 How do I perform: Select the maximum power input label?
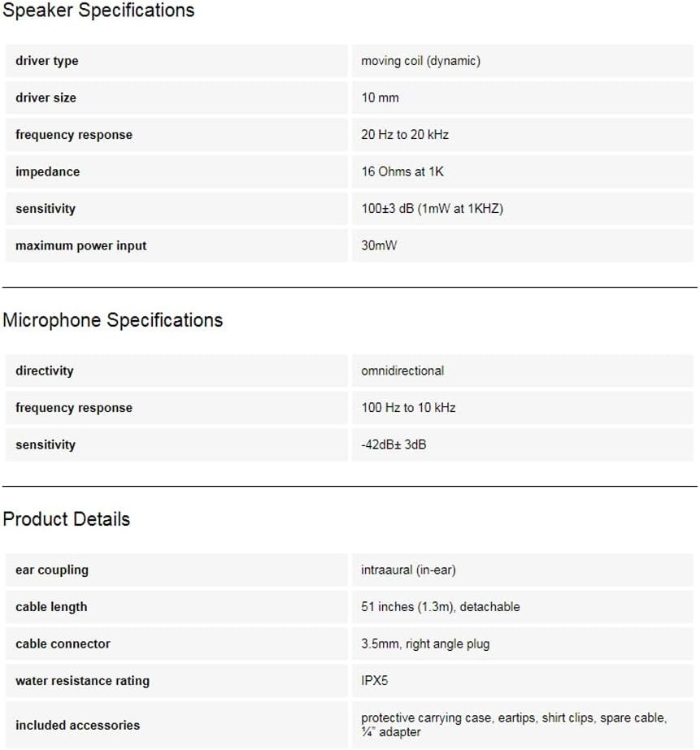(80, 245)
